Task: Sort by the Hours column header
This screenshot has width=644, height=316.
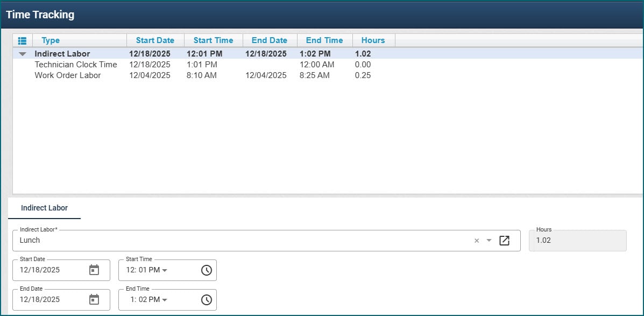Action: (x=373, y=40)
